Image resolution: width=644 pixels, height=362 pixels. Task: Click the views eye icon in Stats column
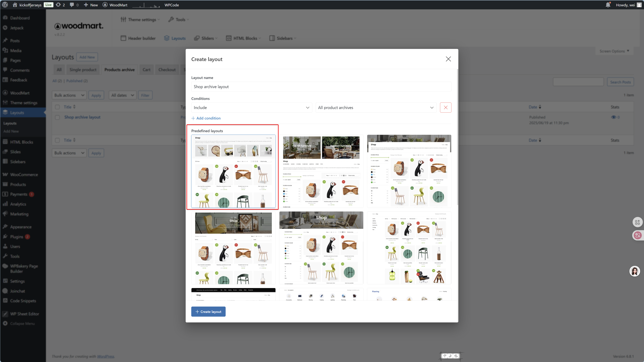[614, 117]
